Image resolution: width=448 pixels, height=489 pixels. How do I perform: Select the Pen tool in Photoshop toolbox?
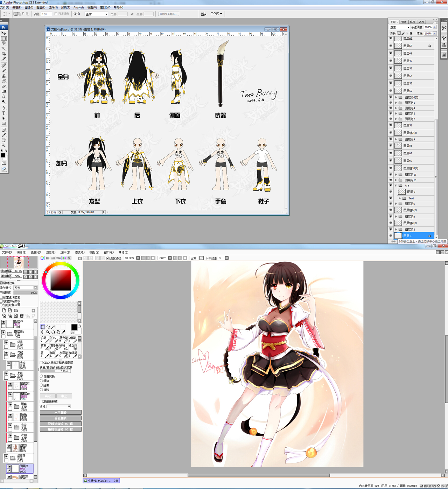coord(4,108)
